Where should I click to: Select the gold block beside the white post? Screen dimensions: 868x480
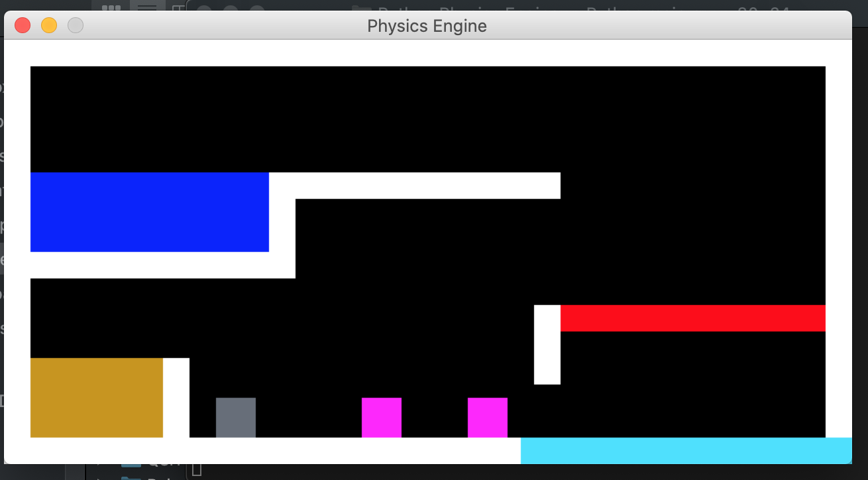coord(97,398)
